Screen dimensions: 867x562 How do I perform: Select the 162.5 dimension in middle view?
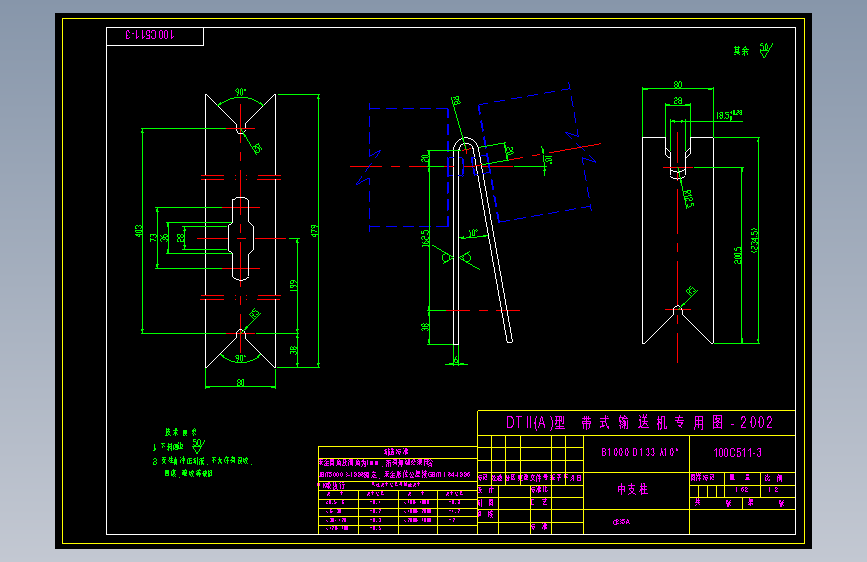(x=425, y=238)
